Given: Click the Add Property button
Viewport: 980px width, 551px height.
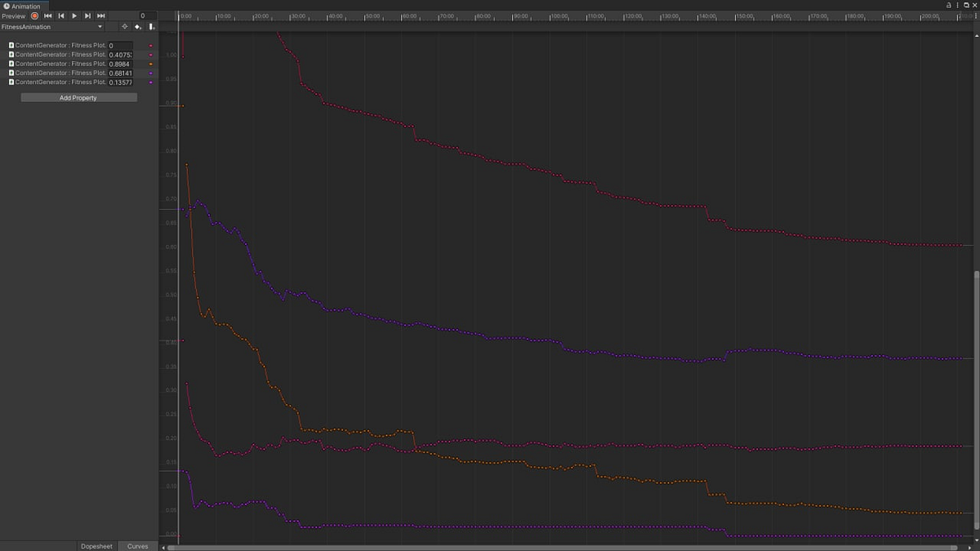Looking at the screenshot, I should pos(78,97).
